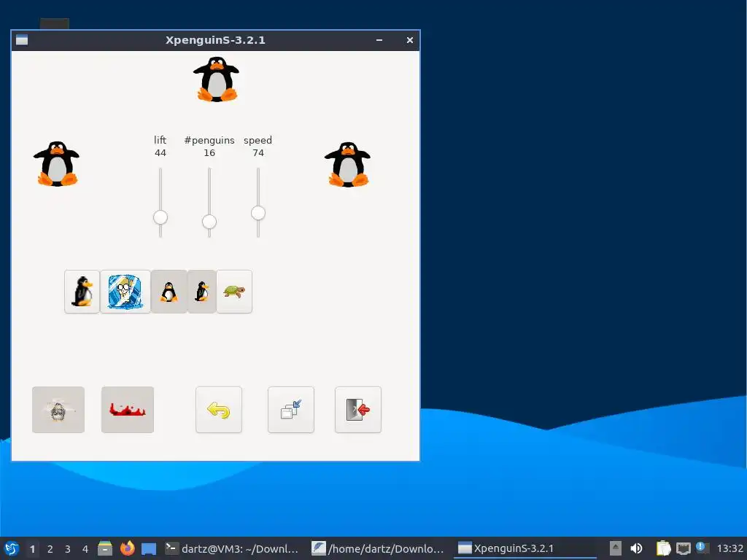Toggle the front-facing classic penguin theme
The image size is (747, 560).
tap(169, 292)
